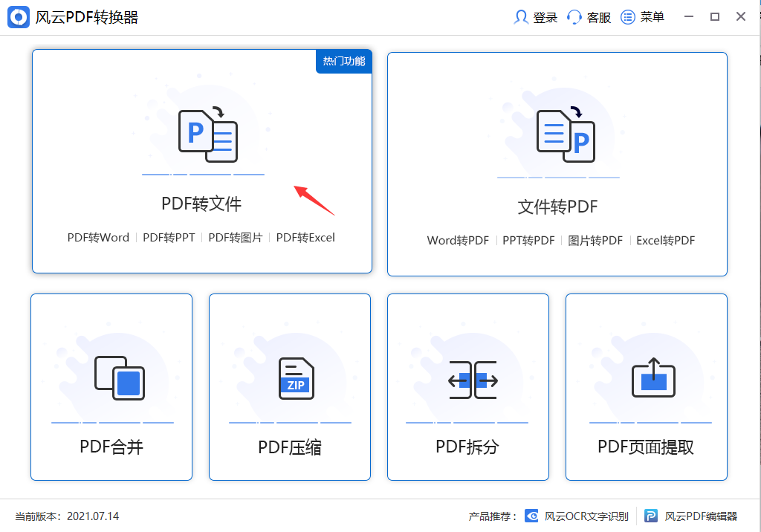The image size is (761, 532).
Task: Close the converter window
Action: (x=741, y=17)
